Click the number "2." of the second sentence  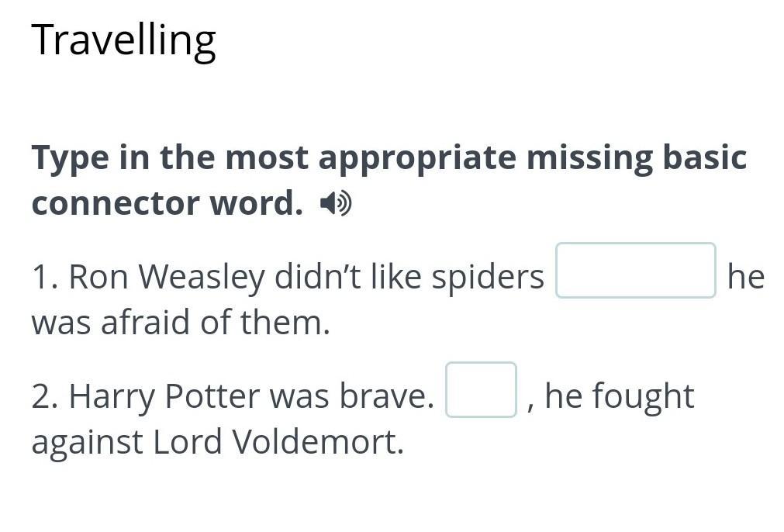46,396
